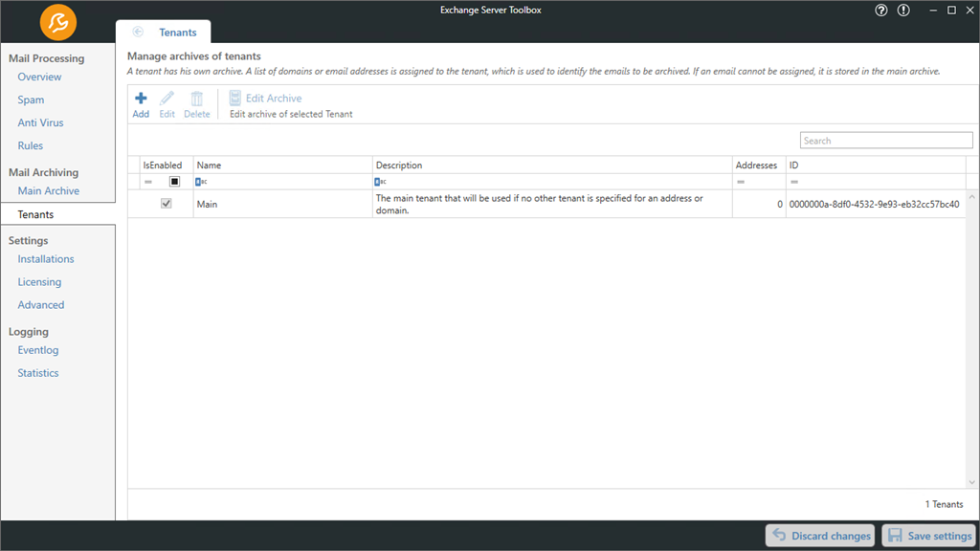This screenshot has width=980, height=551.
Task: Open the help question mark icon
Action: click(x=881, y=10)
